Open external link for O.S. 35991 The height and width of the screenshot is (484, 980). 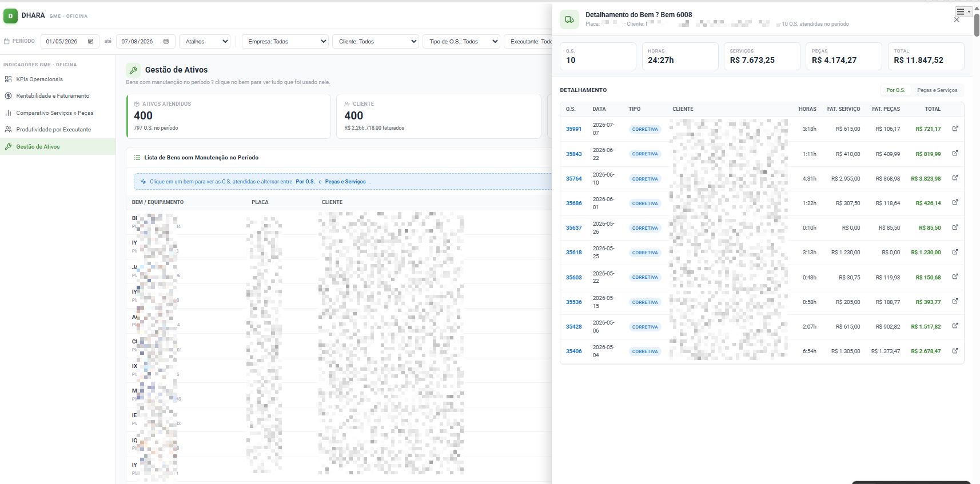pyautogui.click(x=955, y=129)
